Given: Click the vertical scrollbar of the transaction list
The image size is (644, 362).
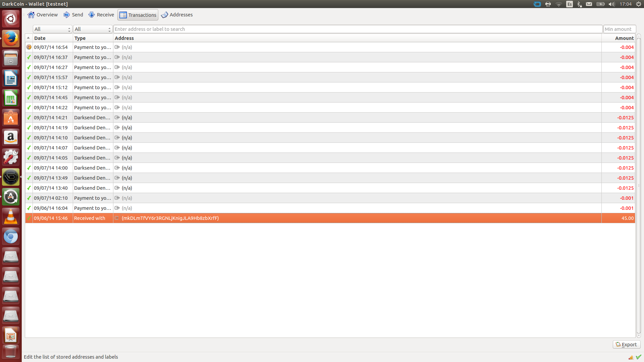Looking at the screenshot, I should coord(639,186).
